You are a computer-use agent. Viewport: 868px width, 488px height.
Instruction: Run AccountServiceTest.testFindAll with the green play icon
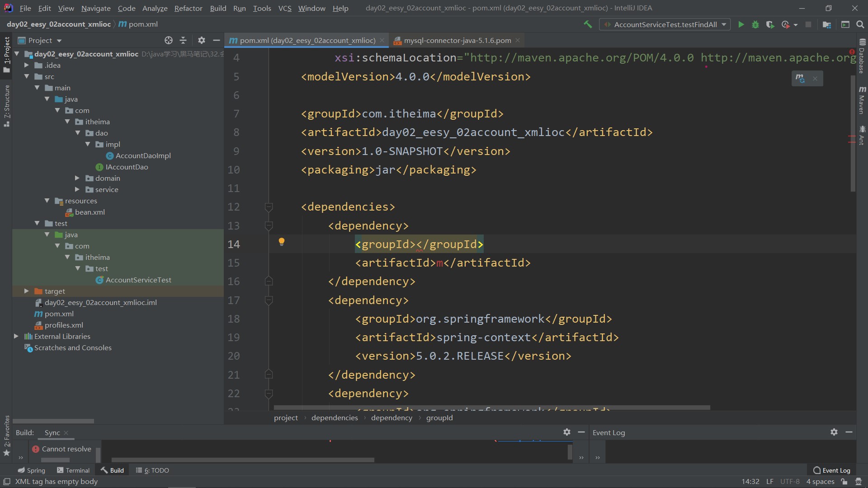coord(741,24)
